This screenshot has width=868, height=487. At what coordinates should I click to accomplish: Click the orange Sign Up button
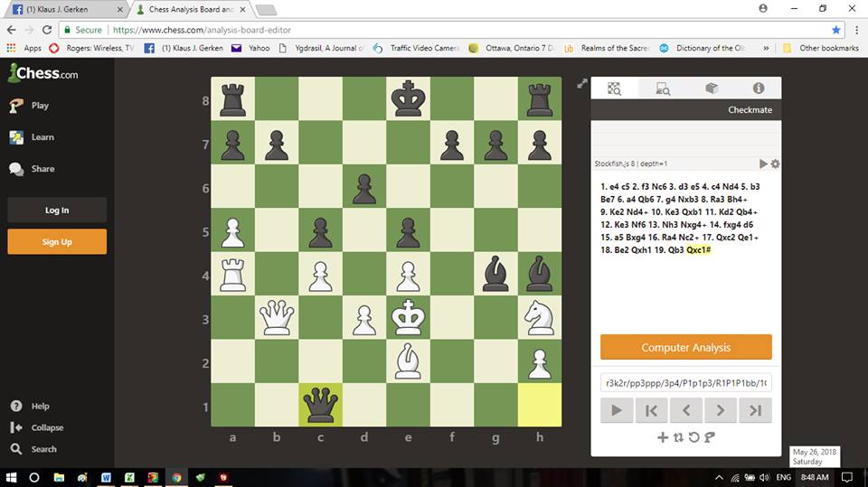[57, 242]
